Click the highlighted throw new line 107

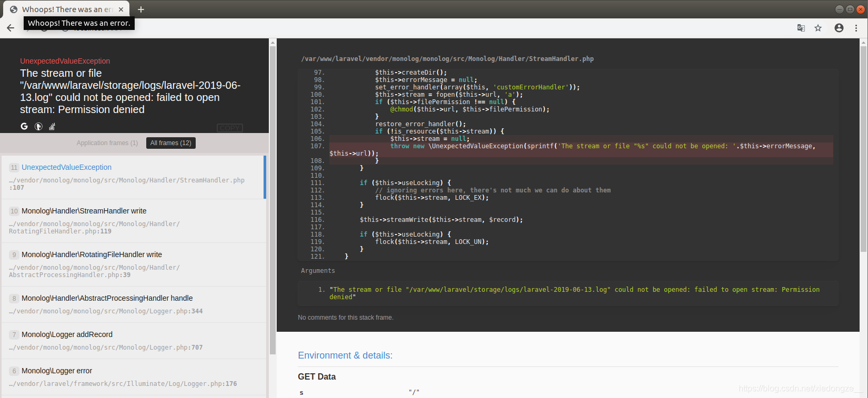click(581, 150)
